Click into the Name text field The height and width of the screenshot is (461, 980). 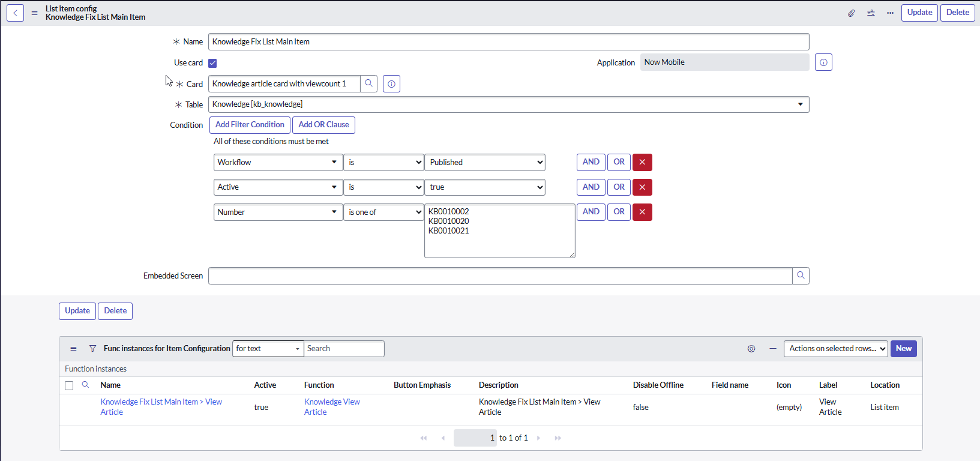click(508, 42)
